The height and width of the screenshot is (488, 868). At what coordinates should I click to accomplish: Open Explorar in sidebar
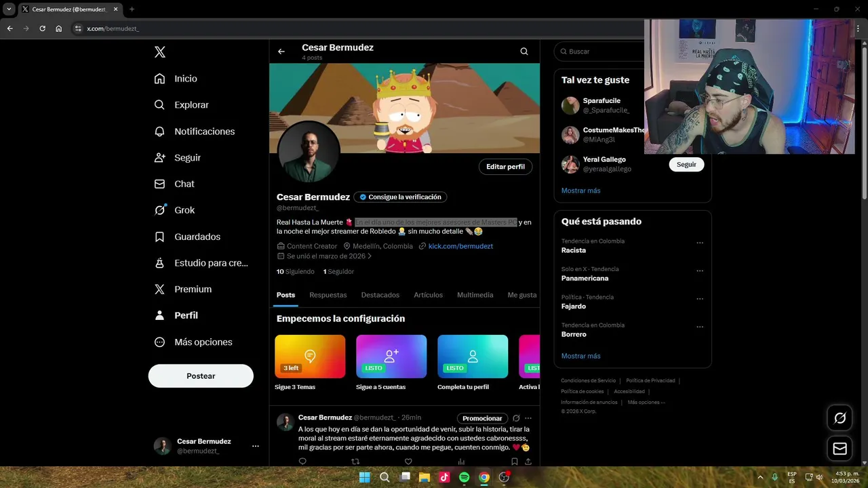(181, 105)
